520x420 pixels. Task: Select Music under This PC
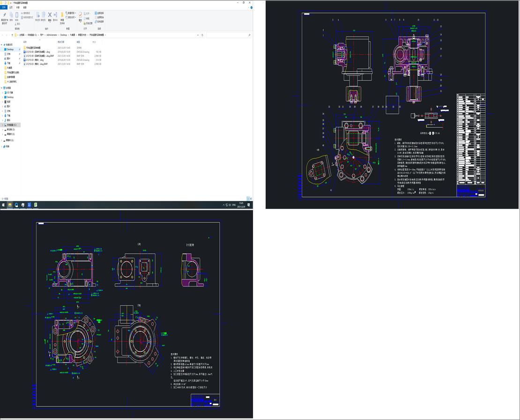(x=7, y=120)
